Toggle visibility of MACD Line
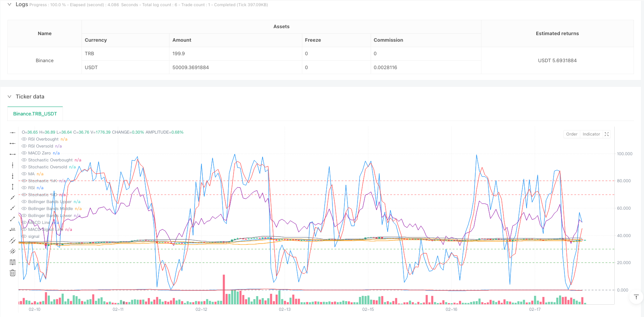The image size is (644, 317). [x=24, y=222]
